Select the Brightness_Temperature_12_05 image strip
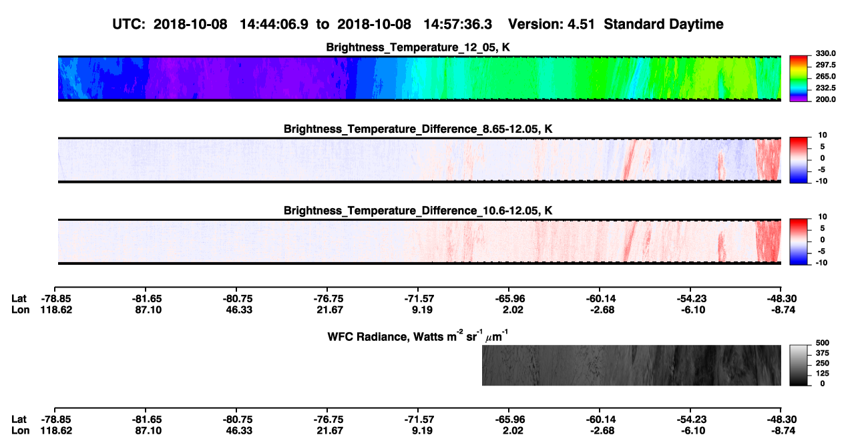The image size is (868, 445). tap(420, 79)
